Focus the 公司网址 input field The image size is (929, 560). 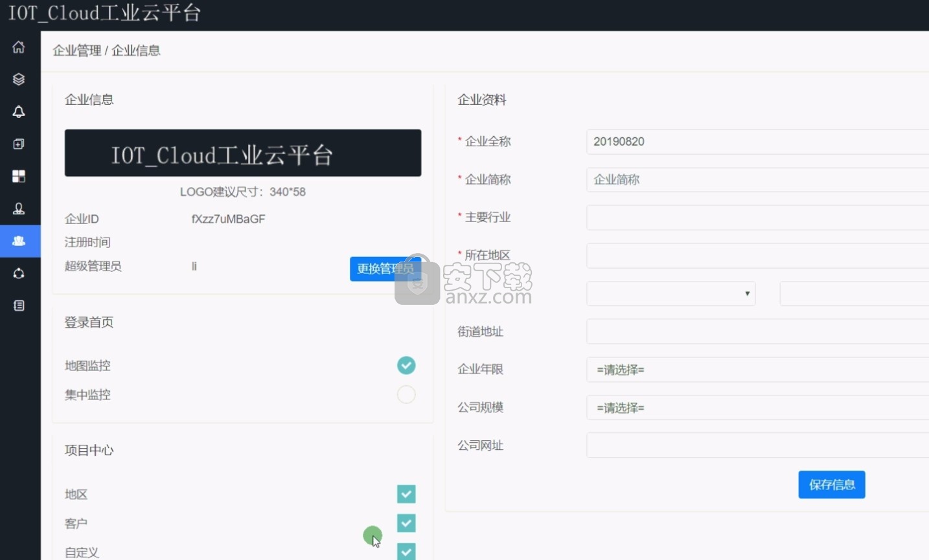[758, 445]
